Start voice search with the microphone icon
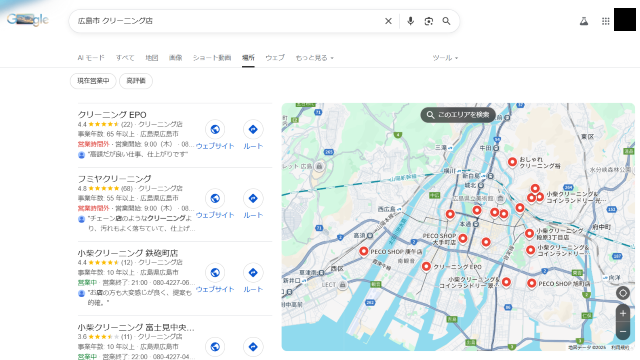 410,21
